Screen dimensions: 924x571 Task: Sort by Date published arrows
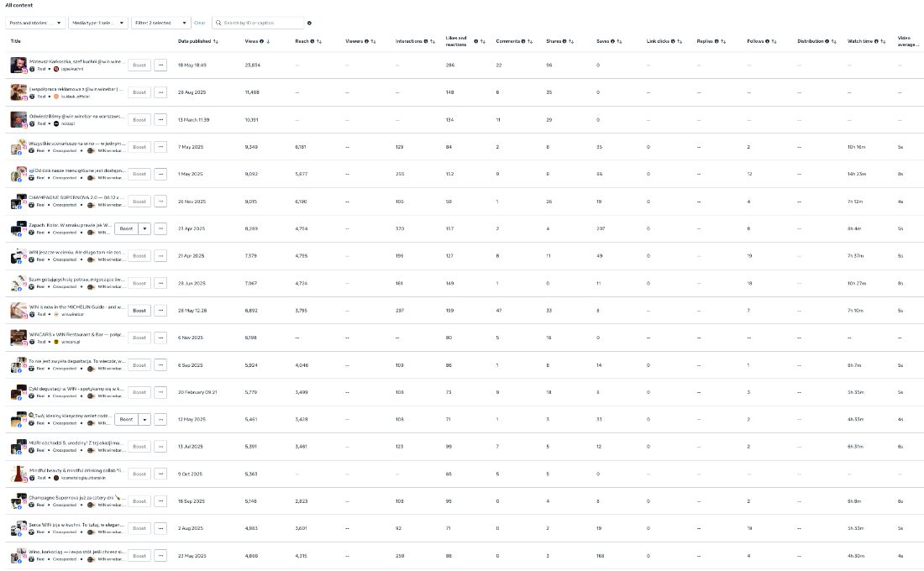(x=216, y=41)
